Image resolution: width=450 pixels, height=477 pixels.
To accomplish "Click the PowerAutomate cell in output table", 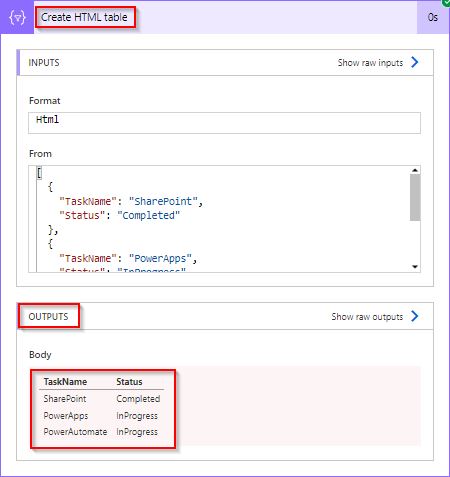I will pos(75,432).
